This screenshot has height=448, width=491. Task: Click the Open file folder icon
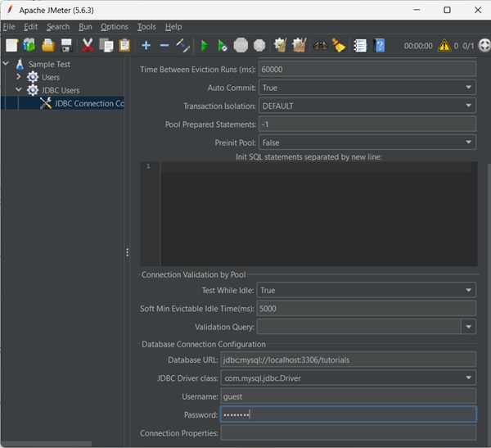[x=48, y=45]
